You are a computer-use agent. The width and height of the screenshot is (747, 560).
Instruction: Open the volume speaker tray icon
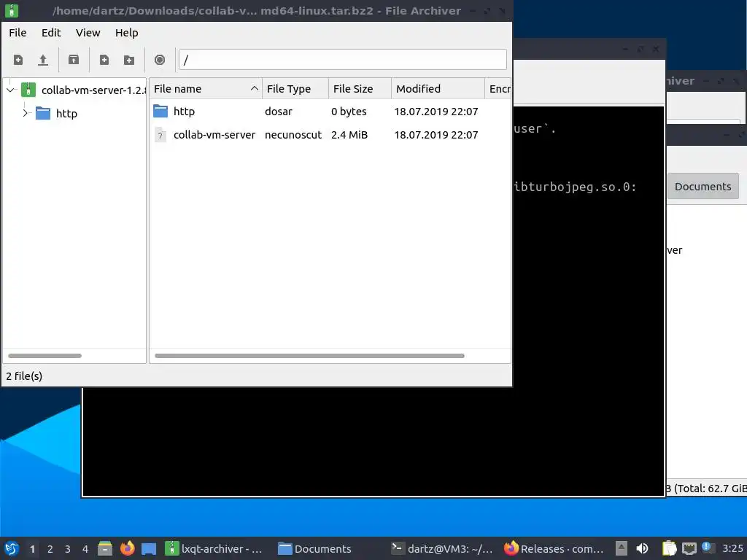[642, 548]
